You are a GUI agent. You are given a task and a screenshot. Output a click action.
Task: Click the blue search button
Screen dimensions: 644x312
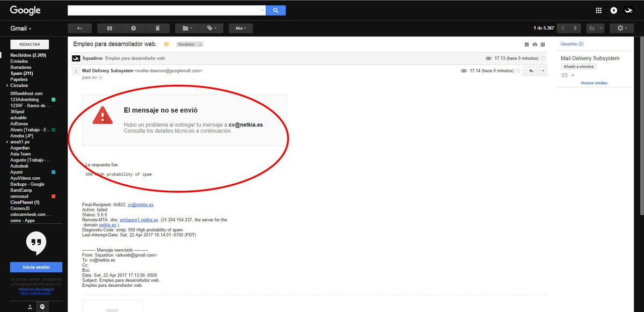tap(276, 10)
